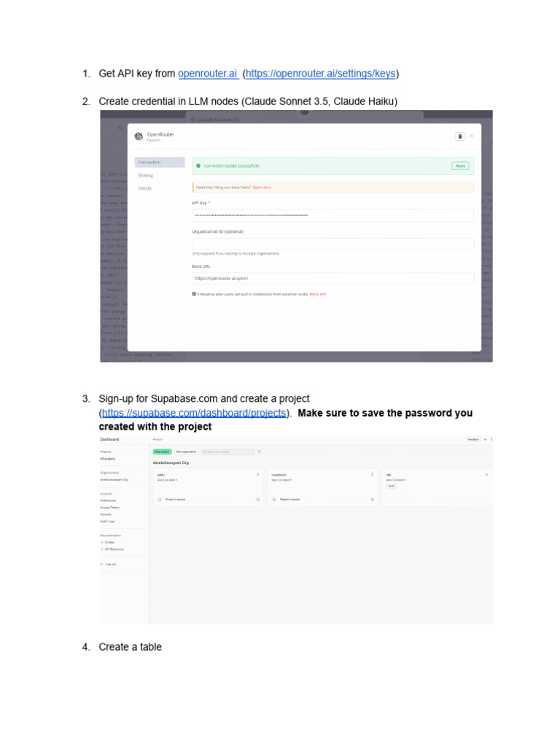Open Audit Logs in Supabase sidebar

107,522
